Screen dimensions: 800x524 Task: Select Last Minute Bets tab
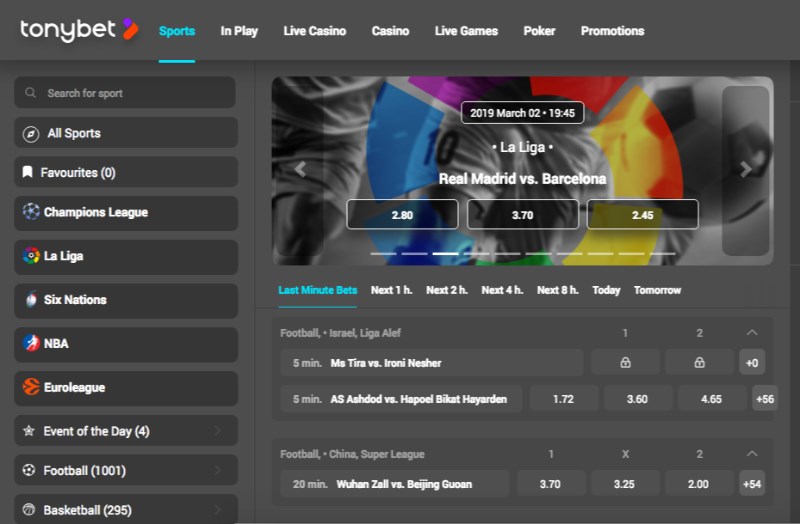[x=317, y=290]
